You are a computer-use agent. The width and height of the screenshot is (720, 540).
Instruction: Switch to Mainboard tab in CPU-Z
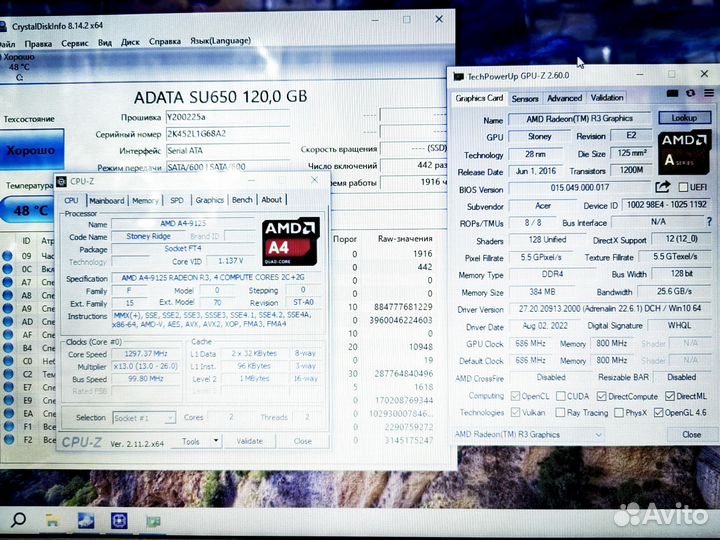pos(107,201)
